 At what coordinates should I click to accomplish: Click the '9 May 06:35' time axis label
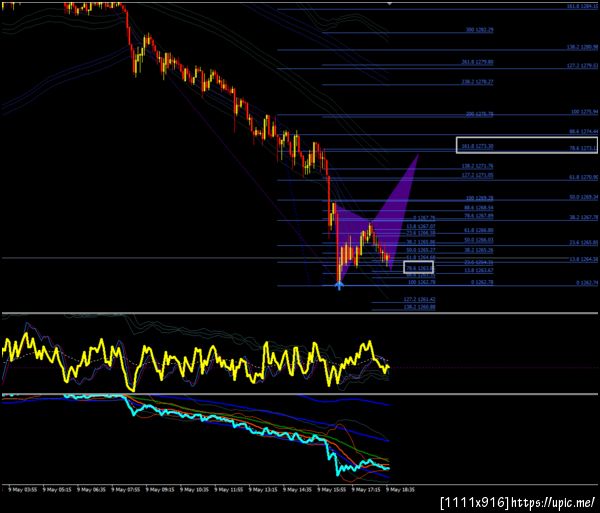click(x=91, y=490)
